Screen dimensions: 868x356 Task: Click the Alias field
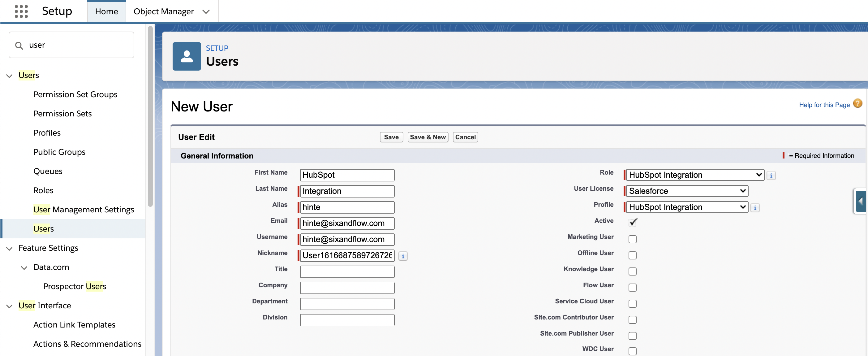[347, 207]
